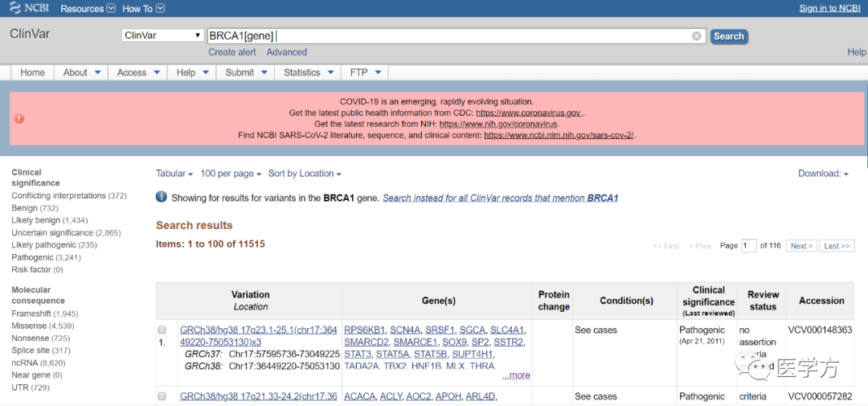Viewport: 868px width, 406px height.
Task: Change the 100 per page setting
Action: click(x=231, y=174)
